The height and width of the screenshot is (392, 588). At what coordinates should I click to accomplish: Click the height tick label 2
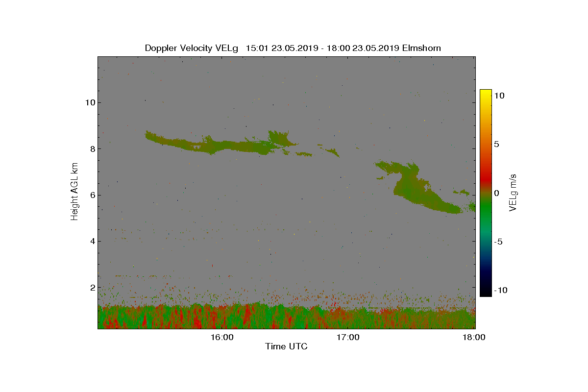[92, 287]
